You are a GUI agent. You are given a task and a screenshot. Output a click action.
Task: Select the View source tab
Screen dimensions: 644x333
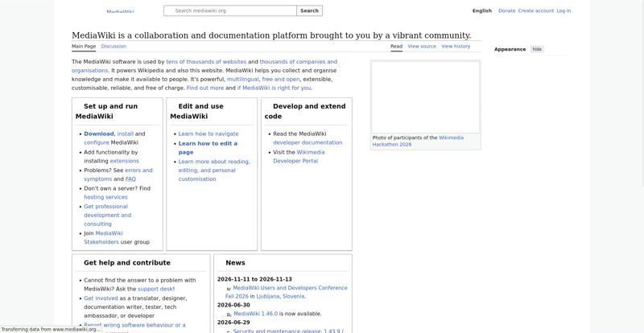pyautogui.click(x=422, y=47)
